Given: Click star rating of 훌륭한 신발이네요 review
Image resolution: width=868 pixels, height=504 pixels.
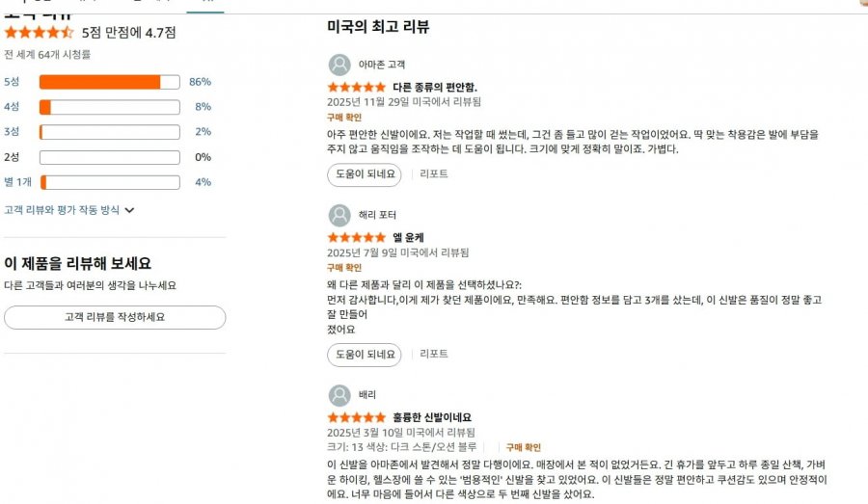Looking at the screenshot, I should coord(356,417).
